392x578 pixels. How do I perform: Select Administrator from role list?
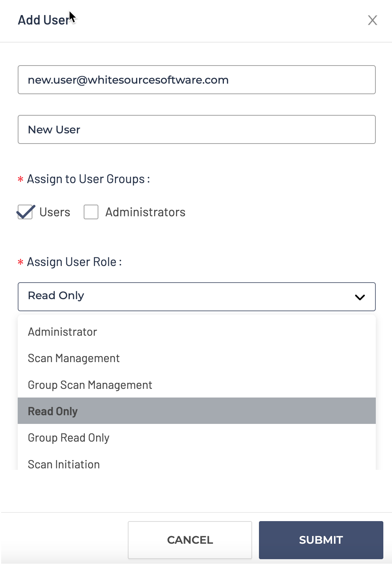[x=63, y=332]
